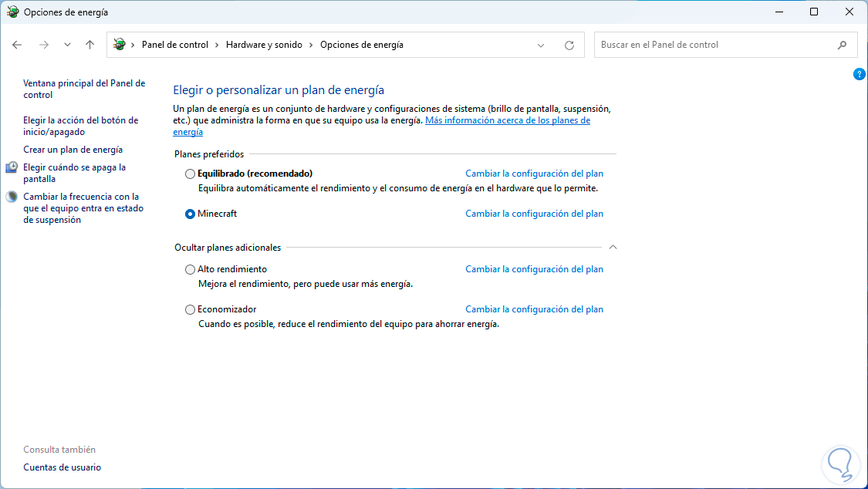
Task: Open Elegir la acción del botón de inicio/apagado
Action: (81, 126)
